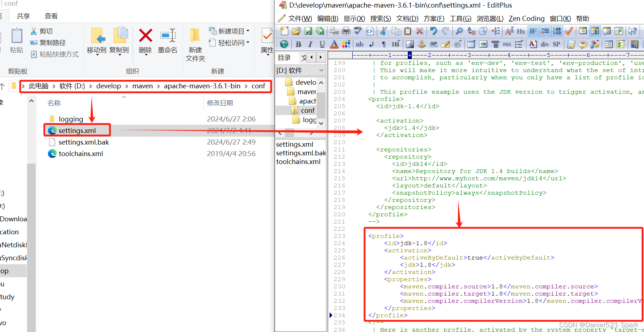
Task: Click 名称 column header in Explorer
Action: (54, 103)
